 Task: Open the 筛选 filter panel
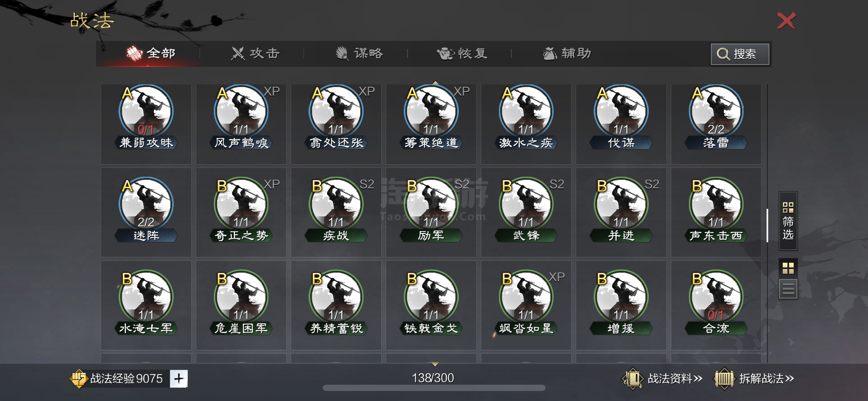click(788, 221)
